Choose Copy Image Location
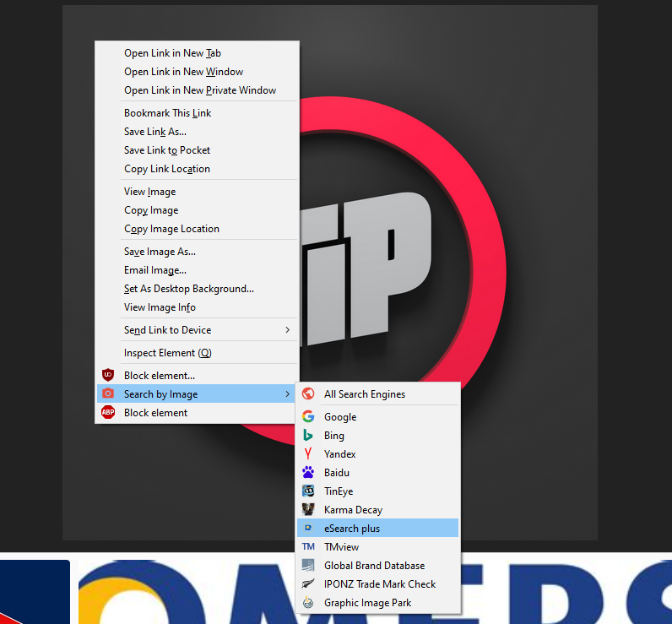This screenshot has width=672, height=624. 197,229
